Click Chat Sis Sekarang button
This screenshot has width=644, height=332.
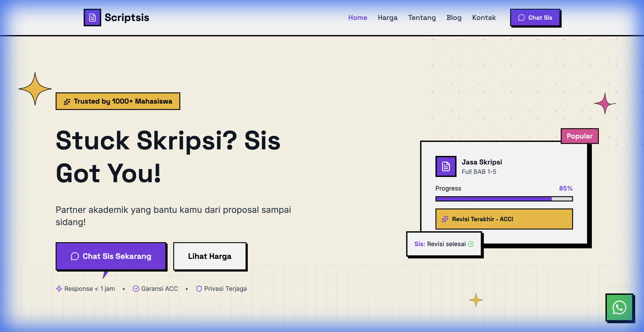tap(111, 256)
